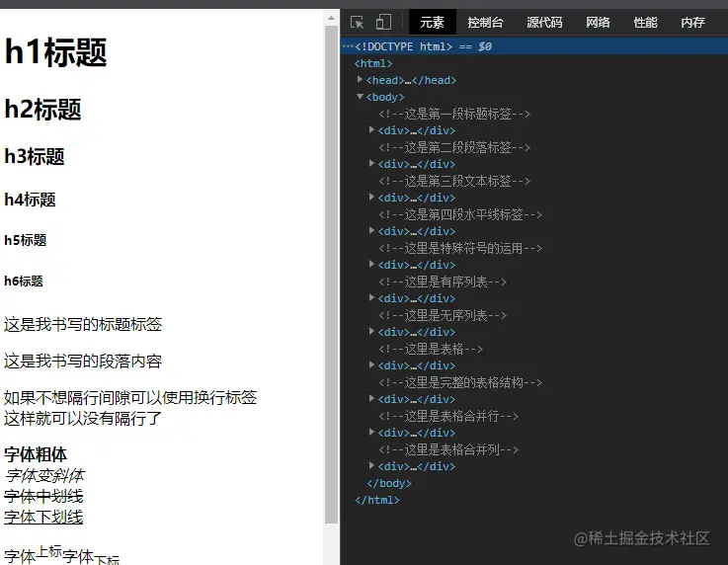Click the line 如果不想隔行间隙可以使用换行标签
Screen dimensions: 728x565
click(130, 397)
